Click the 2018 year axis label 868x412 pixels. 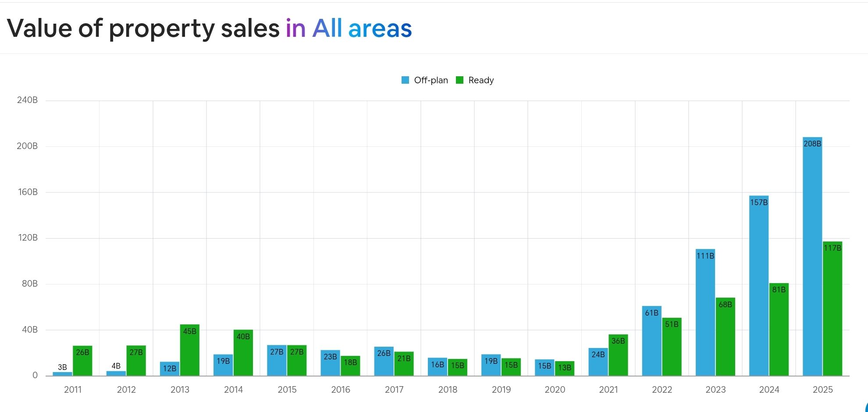(448, 389)
